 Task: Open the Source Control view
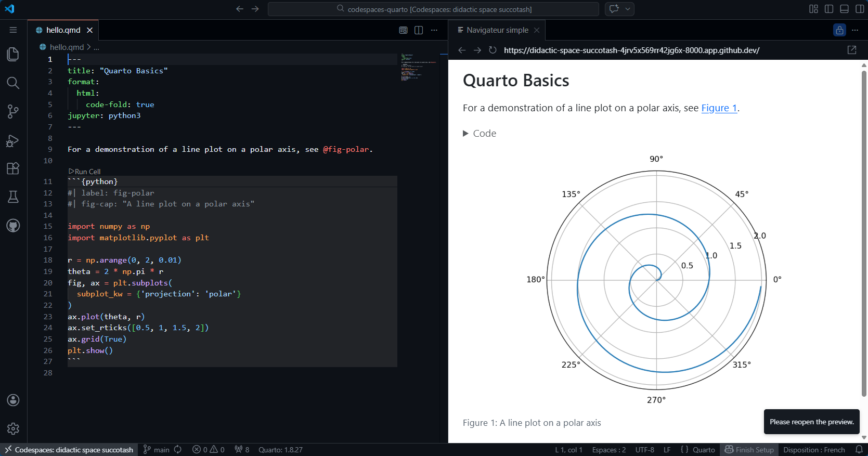[x=13, y=111]
